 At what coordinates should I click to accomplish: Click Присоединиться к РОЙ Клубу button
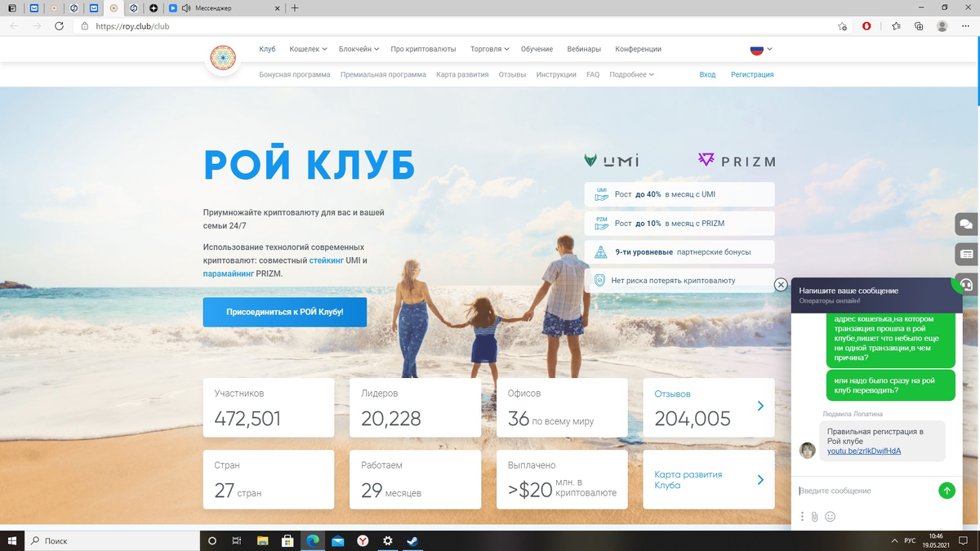(x=285, y=312)
